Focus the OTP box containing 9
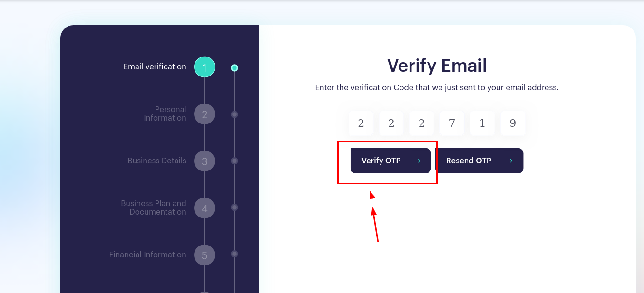The image size is (644, 293). (x=513, y=123)
